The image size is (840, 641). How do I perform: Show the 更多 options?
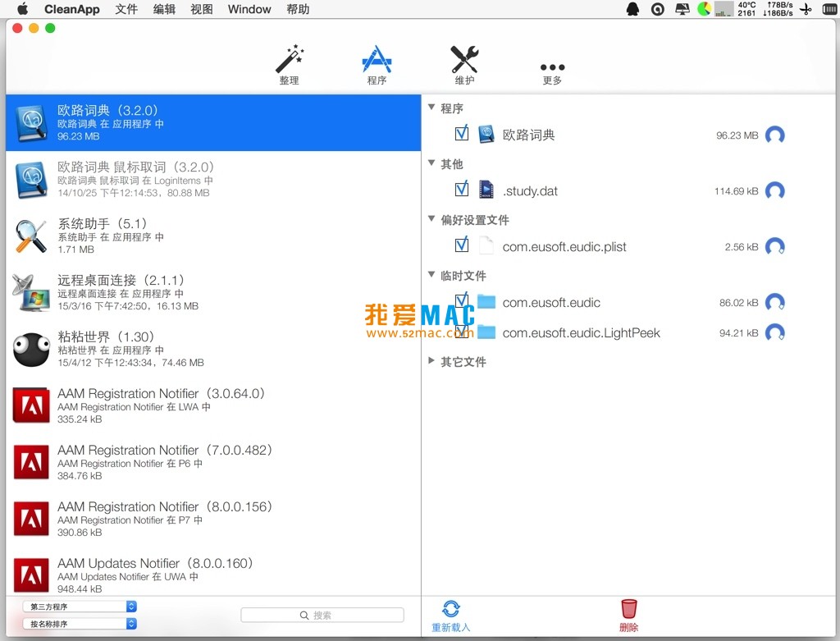pos(552,73)
